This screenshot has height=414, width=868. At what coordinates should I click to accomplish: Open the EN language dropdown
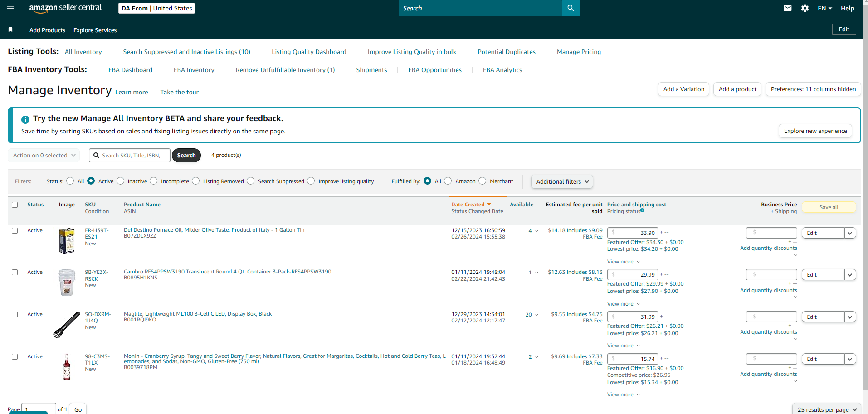[x=825, y=8]
